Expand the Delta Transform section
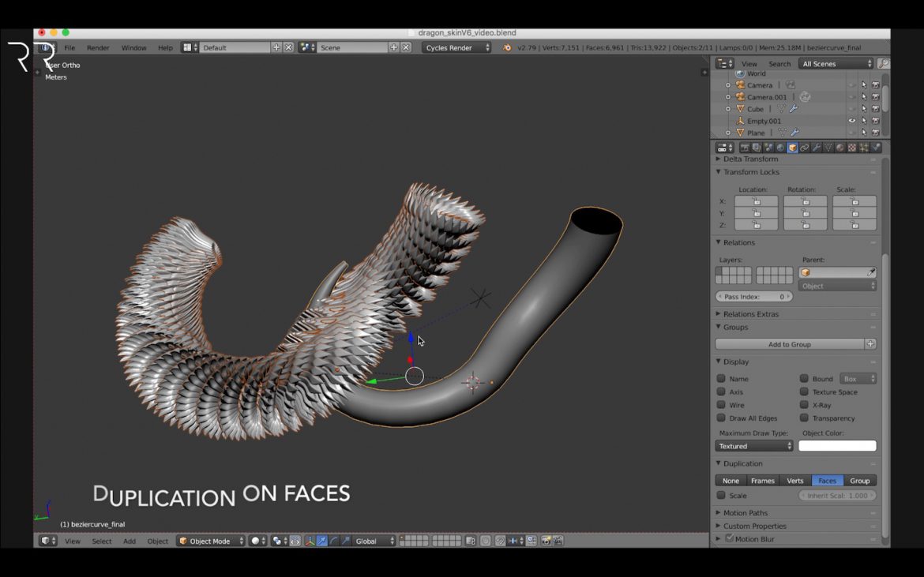Viewport: 924px width, 577px height. tap(750, 159)
